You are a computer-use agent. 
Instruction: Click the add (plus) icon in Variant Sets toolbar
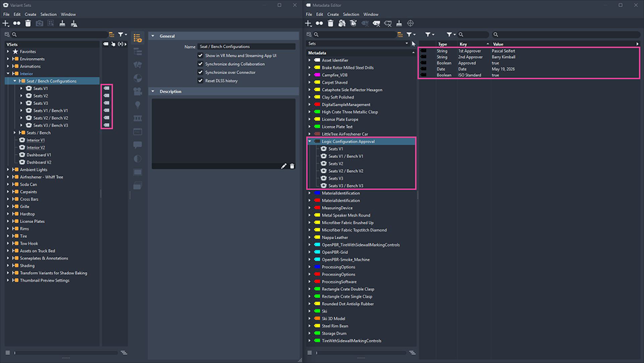tap(6, 23)
